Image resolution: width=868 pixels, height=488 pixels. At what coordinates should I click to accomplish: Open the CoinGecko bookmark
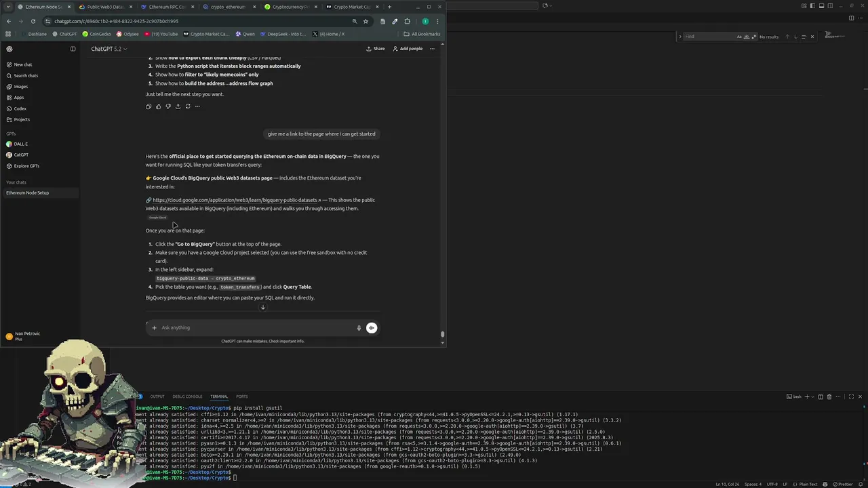(x=96, y=34)
